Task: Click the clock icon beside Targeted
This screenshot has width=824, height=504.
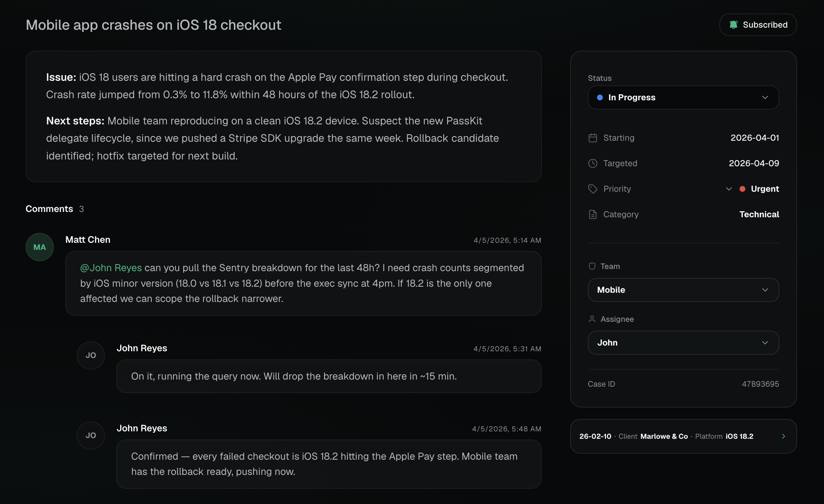Action: coord(592,163)
